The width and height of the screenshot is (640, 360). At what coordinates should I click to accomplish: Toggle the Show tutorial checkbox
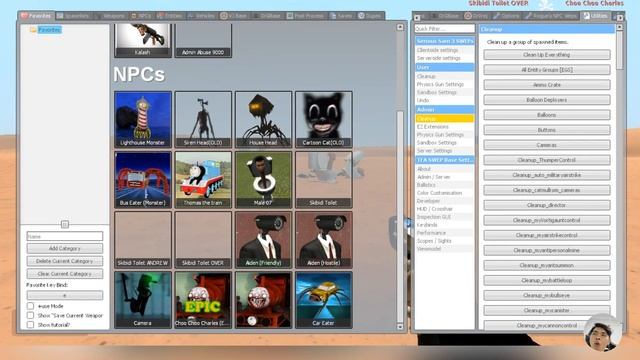(30, 324)
